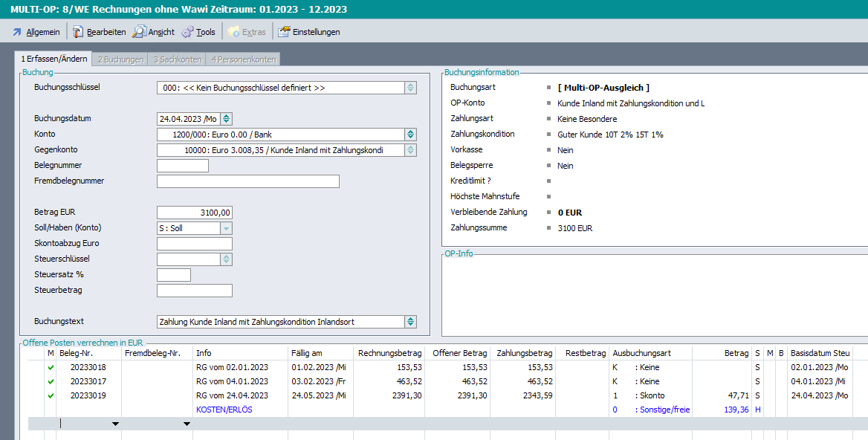This screenshot has width=868, height=440.
Task: Toggle checkmark for invoice 20233019
Action: tap(51, 395)
